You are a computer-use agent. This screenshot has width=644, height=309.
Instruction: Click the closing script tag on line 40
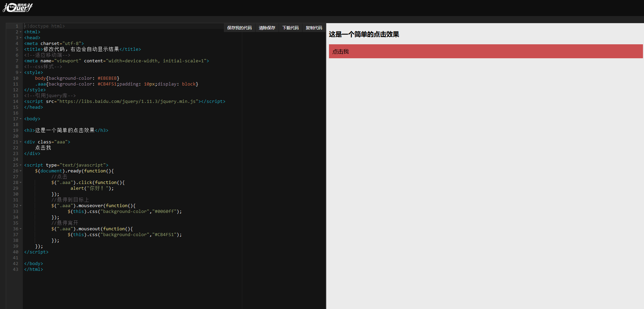tap(36, 252)
